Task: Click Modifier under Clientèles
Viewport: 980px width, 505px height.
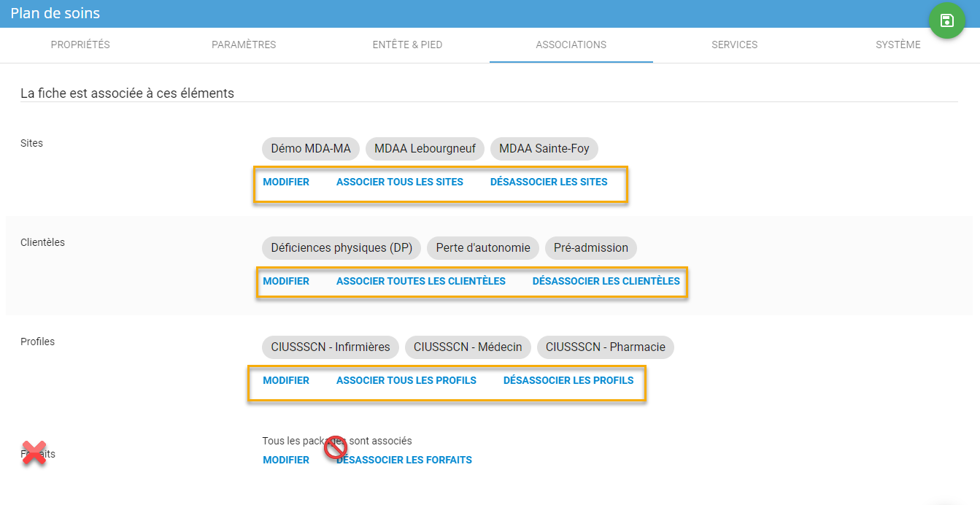Action: tap(286, 281)
